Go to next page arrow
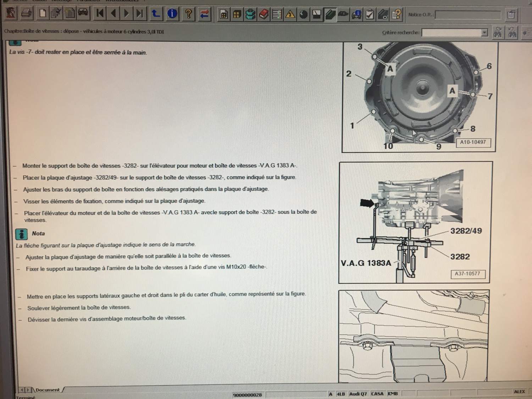 126,13
